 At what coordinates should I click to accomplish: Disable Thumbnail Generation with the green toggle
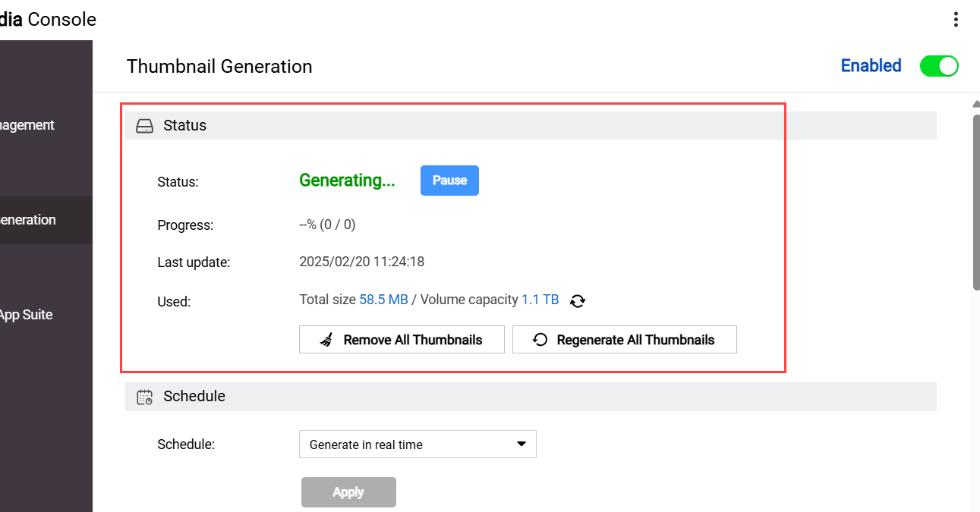click(939, 66)
